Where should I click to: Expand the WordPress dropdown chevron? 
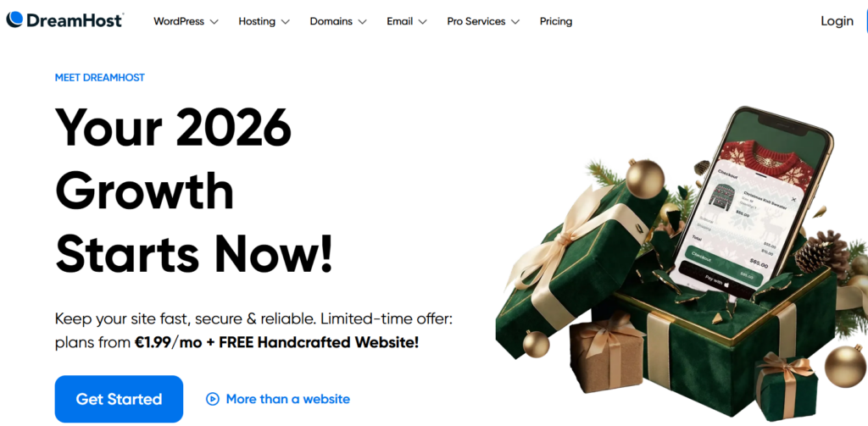(214, 21)
